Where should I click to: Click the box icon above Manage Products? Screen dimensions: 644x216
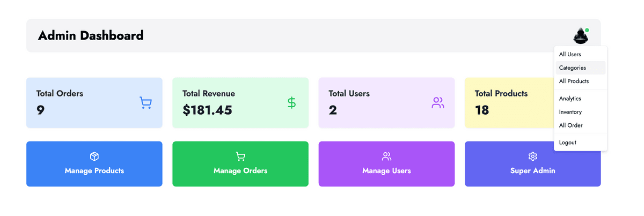(94, 157)
